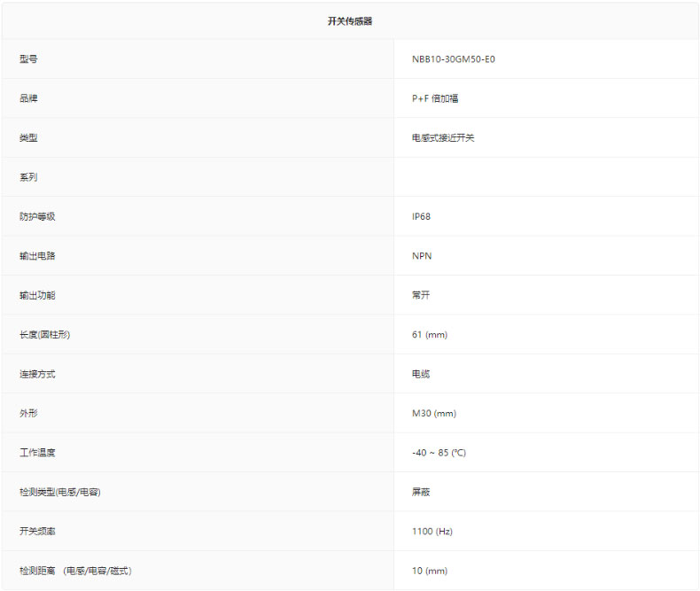This screenshot has height=591, width=700.
Task: Click the 10 (mm) detection distance value
Action: (430, 571)
